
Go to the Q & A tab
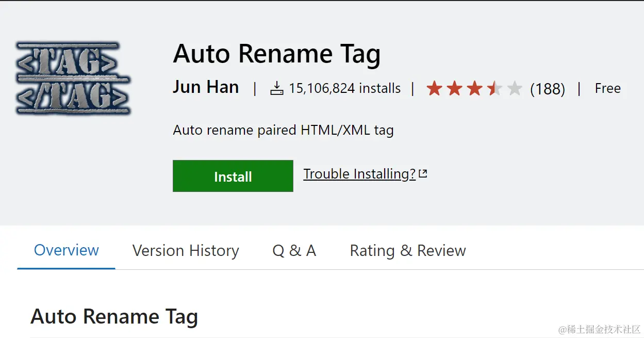click(294, 251)
